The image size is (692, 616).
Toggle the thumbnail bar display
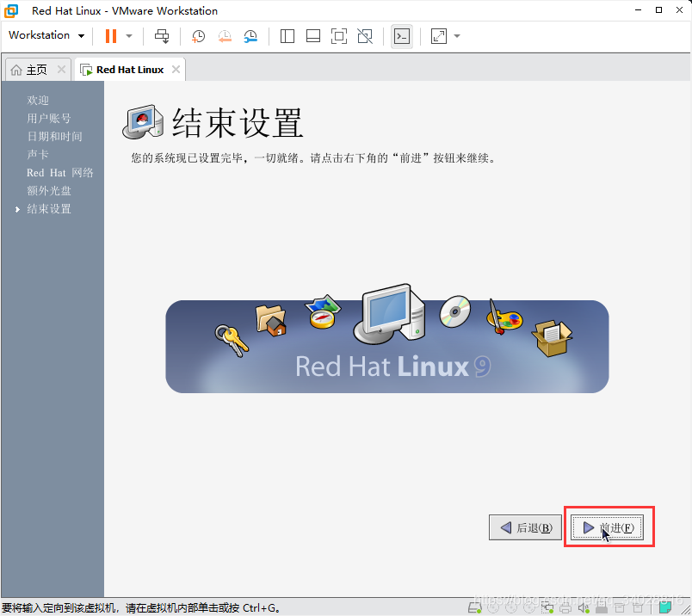pos(312,35)
